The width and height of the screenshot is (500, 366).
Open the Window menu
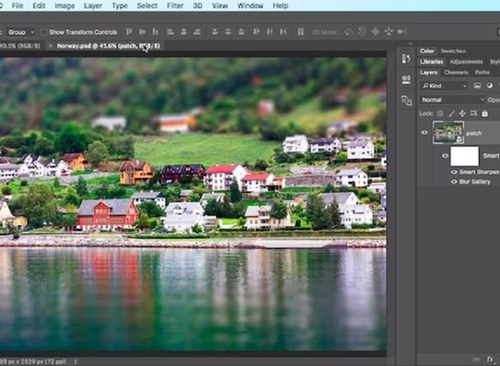pyautogui.click(x=250, y=6)
